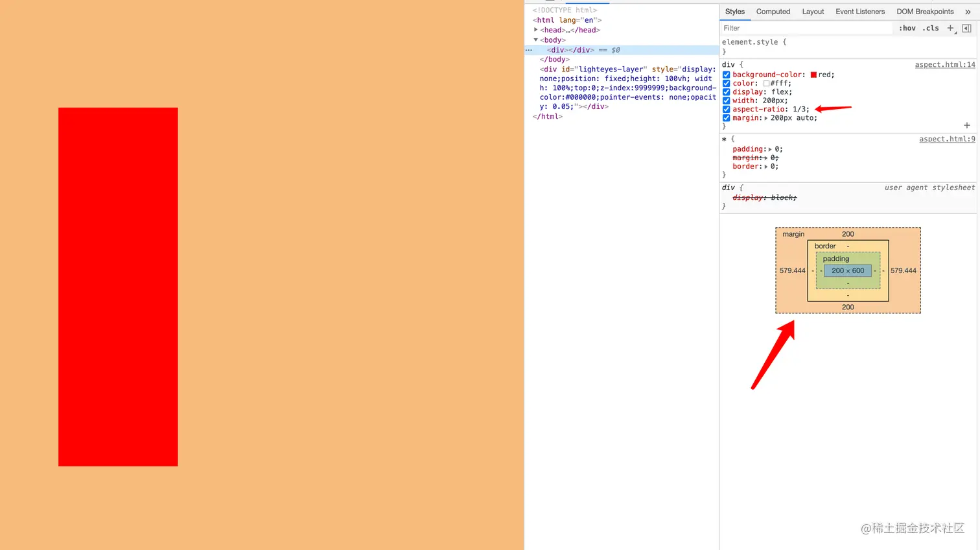Open aspect.html:14 source link
This screenshot has height=550, width=980.
point(945,64)
